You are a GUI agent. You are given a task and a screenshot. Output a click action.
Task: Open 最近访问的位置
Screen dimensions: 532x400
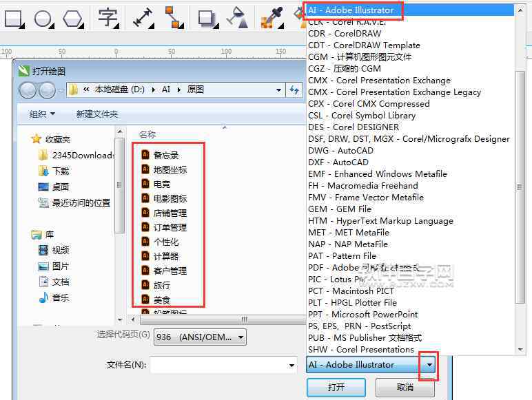tap(74, 202)
